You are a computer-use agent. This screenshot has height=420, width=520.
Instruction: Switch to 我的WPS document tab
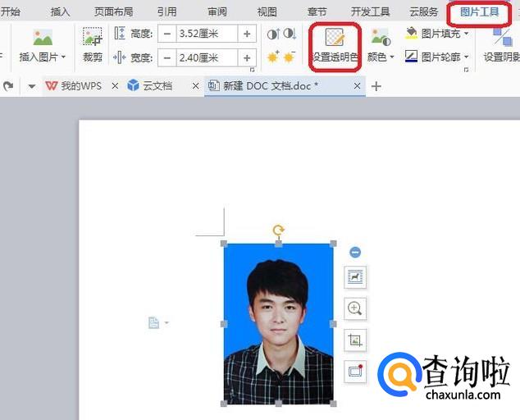(x=74, y=86)
